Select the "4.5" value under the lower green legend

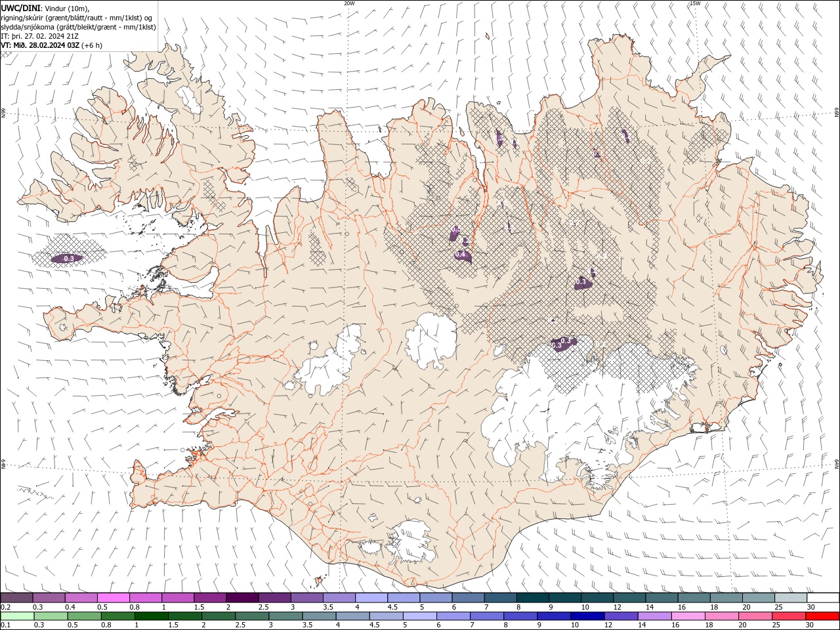[374, 625]
